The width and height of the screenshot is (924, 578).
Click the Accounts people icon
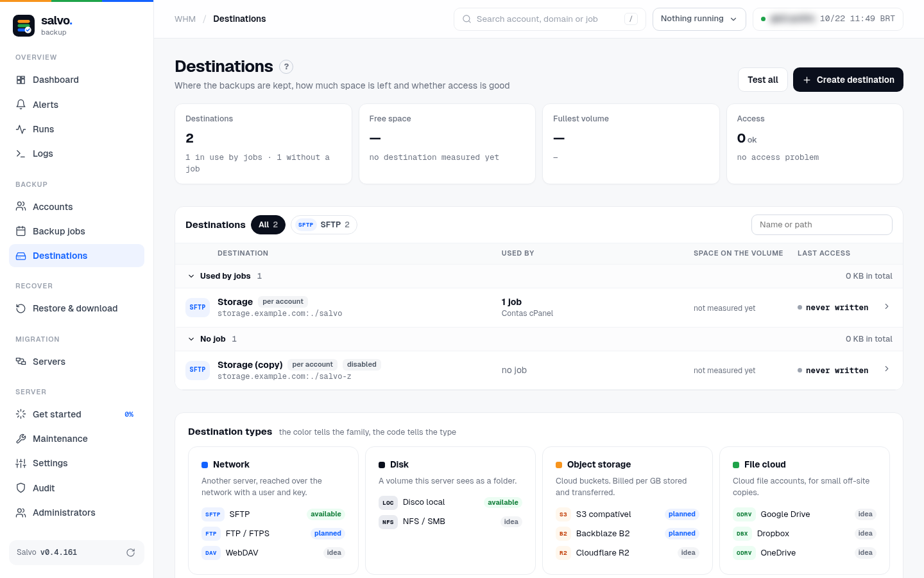(21, 207)
